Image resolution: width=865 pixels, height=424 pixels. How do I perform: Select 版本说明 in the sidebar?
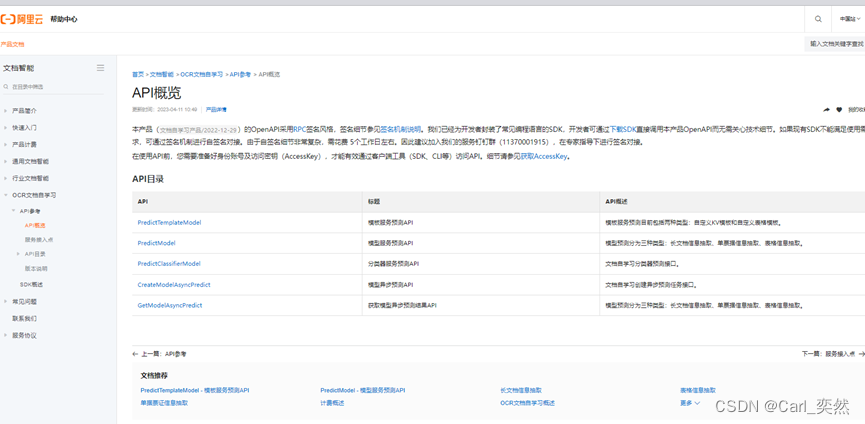(x=36, y=269)
